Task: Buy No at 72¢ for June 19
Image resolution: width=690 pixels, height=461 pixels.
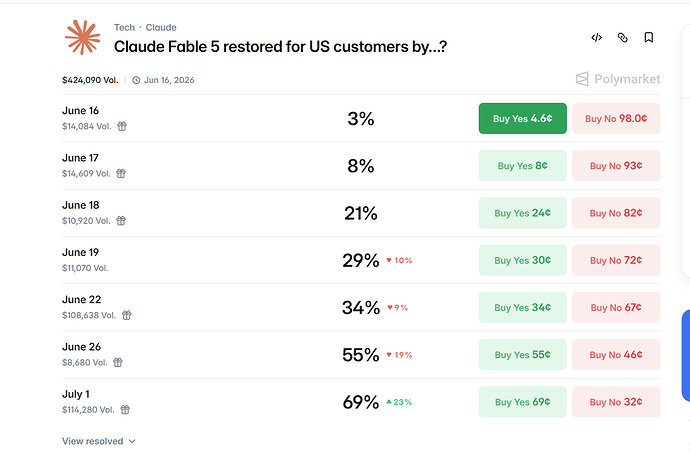Action: click(x=616, y=260)
